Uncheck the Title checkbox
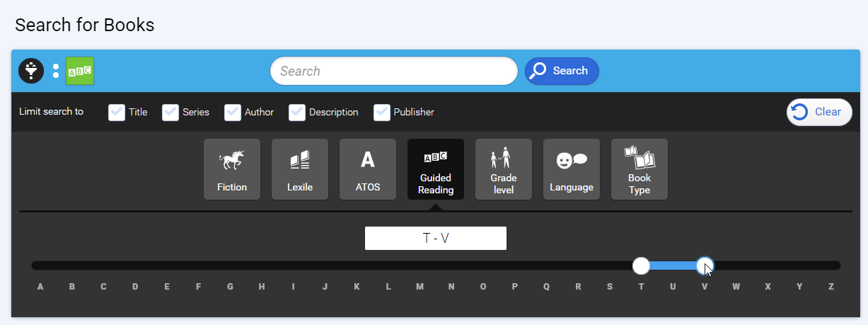The image size is (868, 325). (x=117, y=112)
